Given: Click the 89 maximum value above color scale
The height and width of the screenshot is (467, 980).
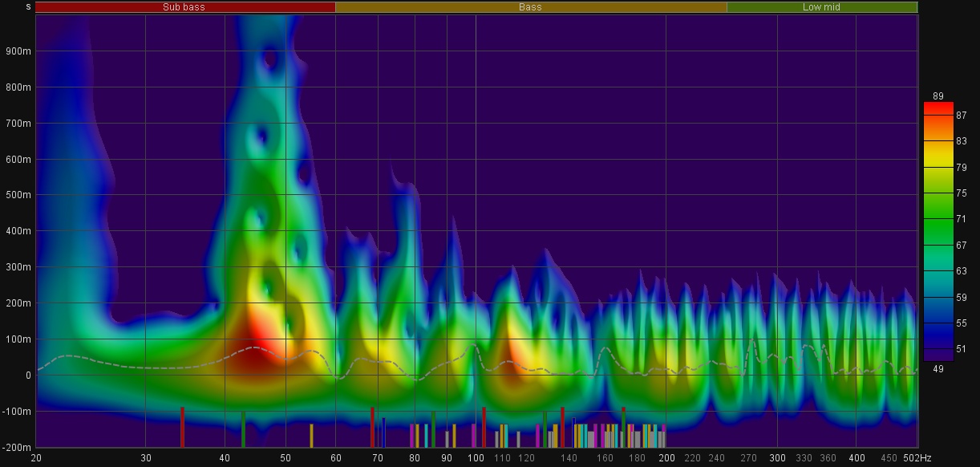Looking at the screenshot, I should (x=938, y=96).
